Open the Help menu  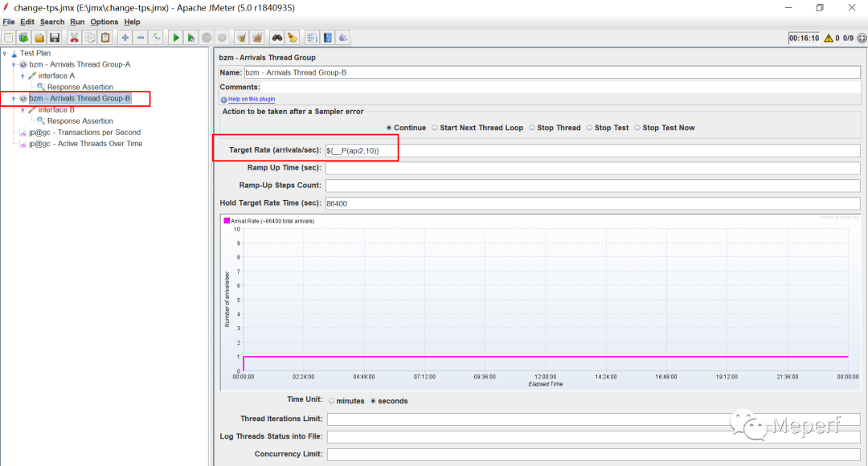[x=133, y=22]
